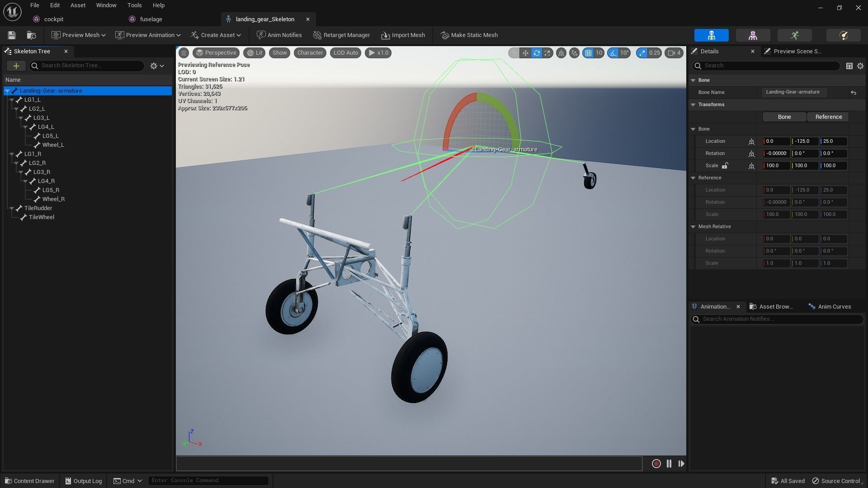868x488 pixels.
Task: Collapse the Mesh Relative section
Action: (x=693, y=227)
